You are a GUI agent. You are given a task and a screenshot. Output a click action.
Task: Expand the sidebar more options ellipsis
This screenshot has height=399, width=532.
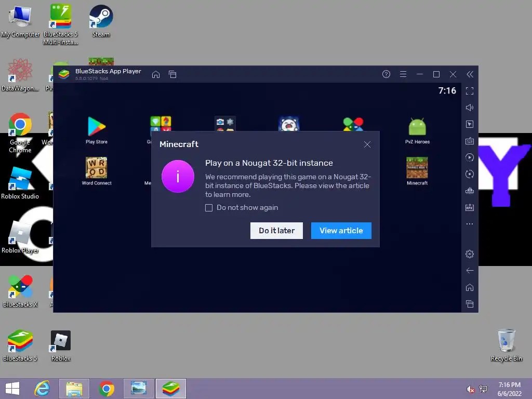pos(470,224)
